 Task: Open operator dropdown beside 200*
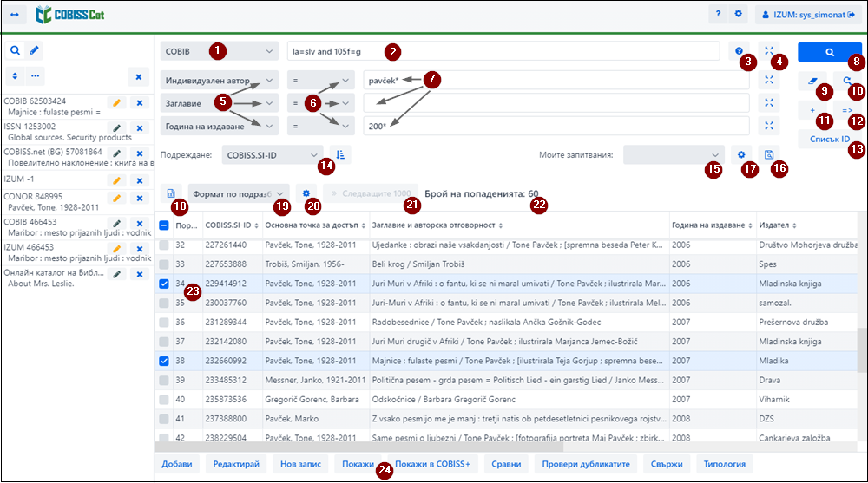(320, 126)
